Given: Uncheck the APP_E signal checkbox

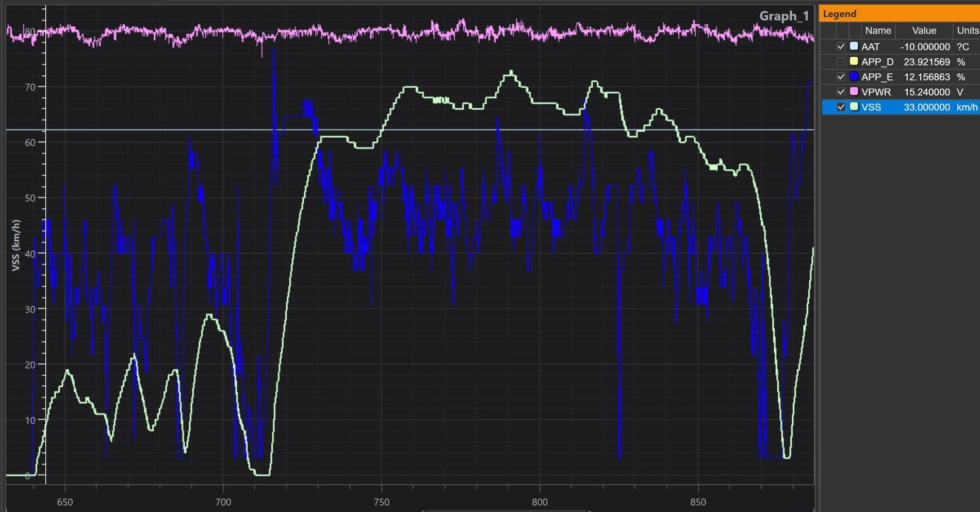Looking at the screenshot, I should (x=841, y=77).
